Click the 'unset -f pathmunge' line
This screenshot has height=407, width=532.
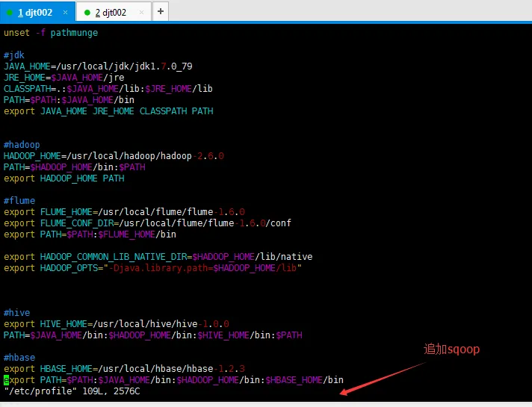(x=51, y=33)
